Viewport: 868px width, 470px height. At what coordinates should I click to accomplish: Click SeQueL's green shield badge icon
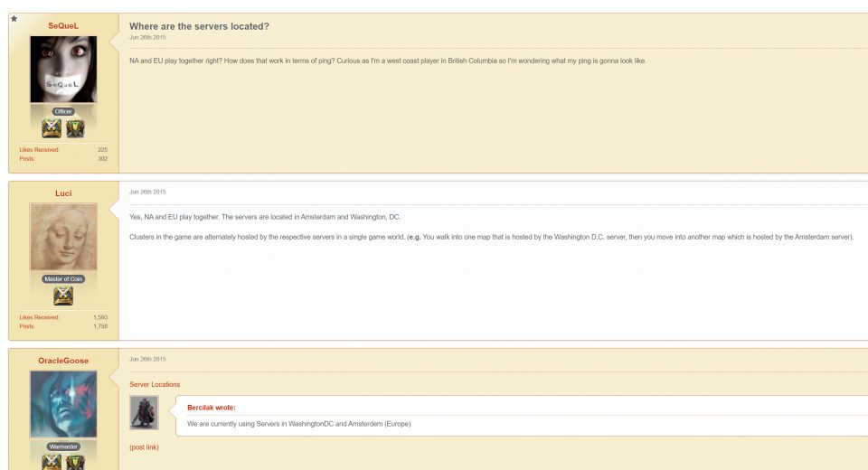75,128
